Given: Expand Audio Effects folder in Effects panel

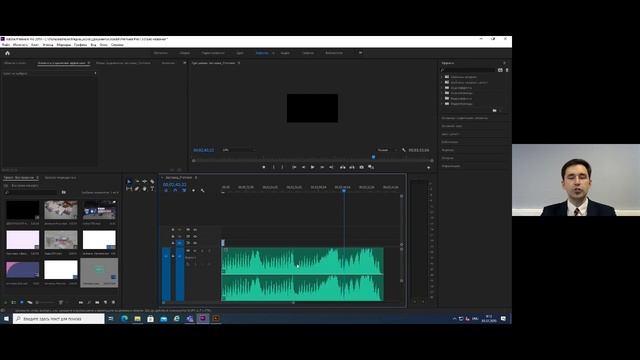Looking at the screenshot, I should (442, 87).
